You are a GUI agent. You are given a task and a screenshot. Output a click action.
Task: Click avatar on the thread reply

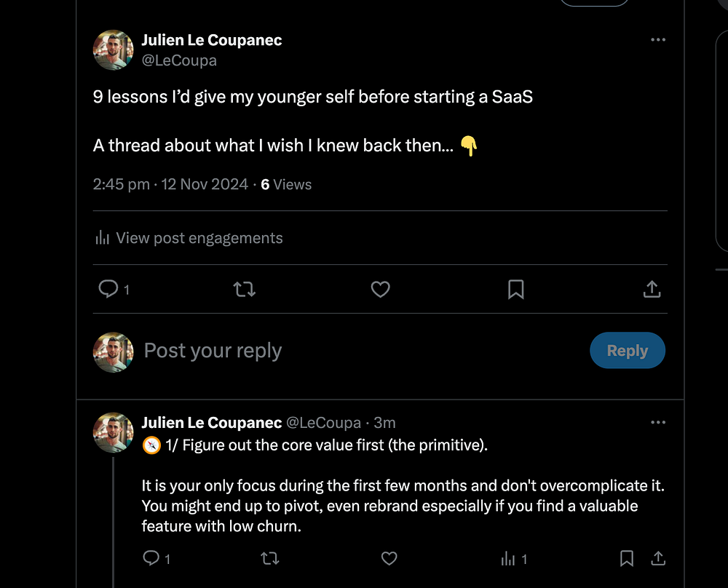(113, 432)
